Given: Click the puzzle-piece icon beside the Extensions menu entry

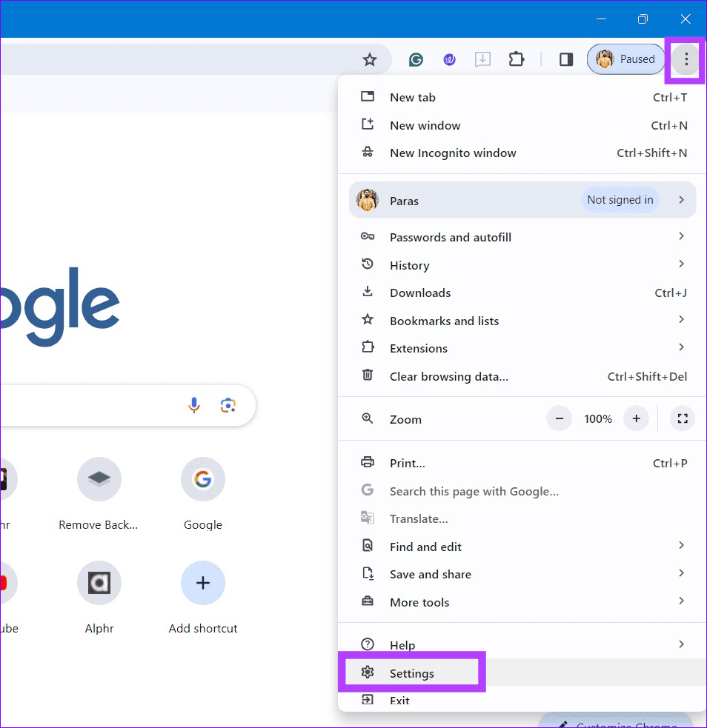Looking at the screenshot, I should point(368,347).
